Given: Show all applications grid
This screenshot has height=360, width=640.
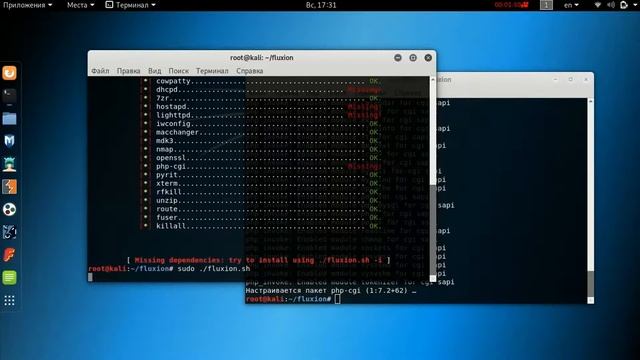Looking at the screenshot, I should (x=9, y=301).
